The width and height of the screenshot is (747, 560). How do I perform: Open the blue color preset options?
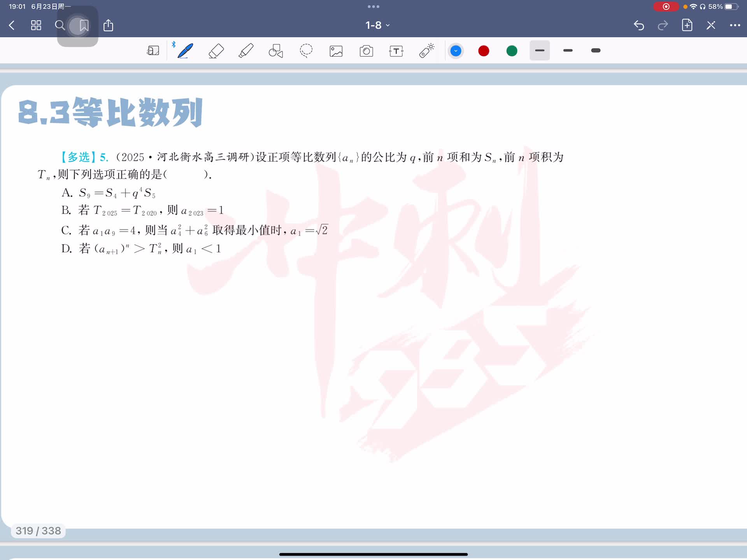pyautogui.click(x=456, y=51)
